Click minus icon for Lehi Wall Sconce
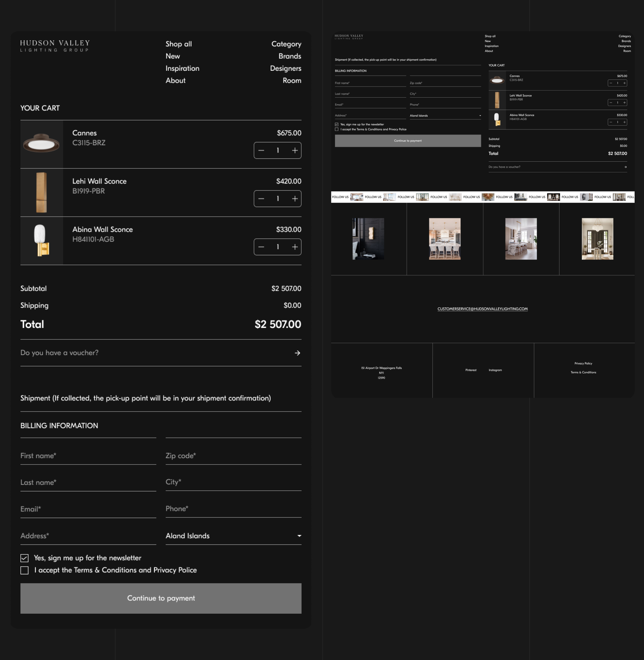 [x=261, y=199]
